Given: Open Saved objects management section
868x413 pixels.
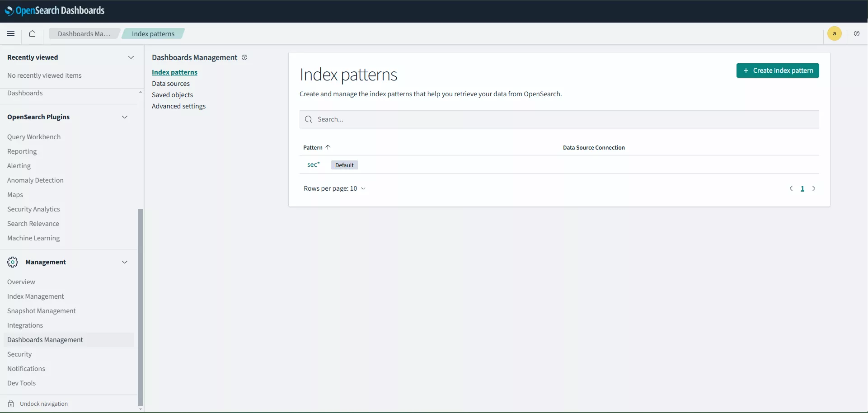Looking at the screenshot, I should point(172,95).
